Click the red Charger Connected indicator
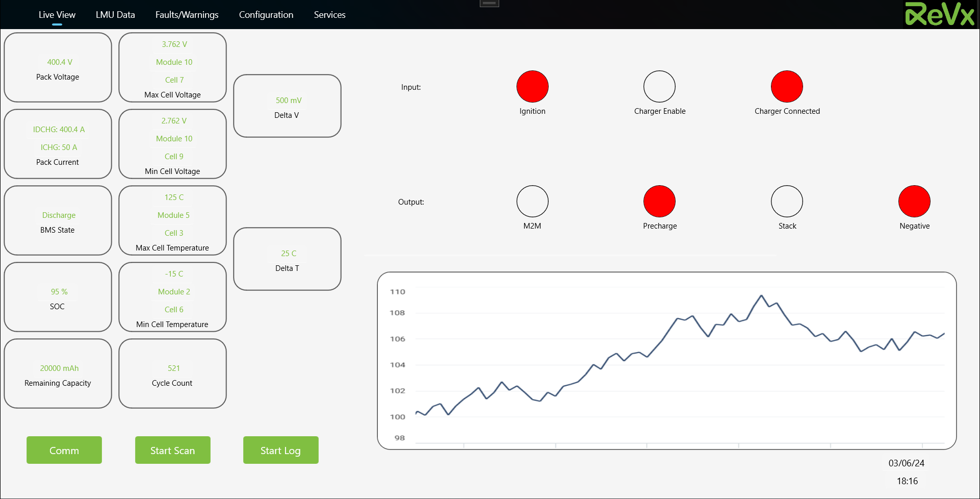Viewport: 980px width, 499px height. pyautogui.click(x=787, y=87)
